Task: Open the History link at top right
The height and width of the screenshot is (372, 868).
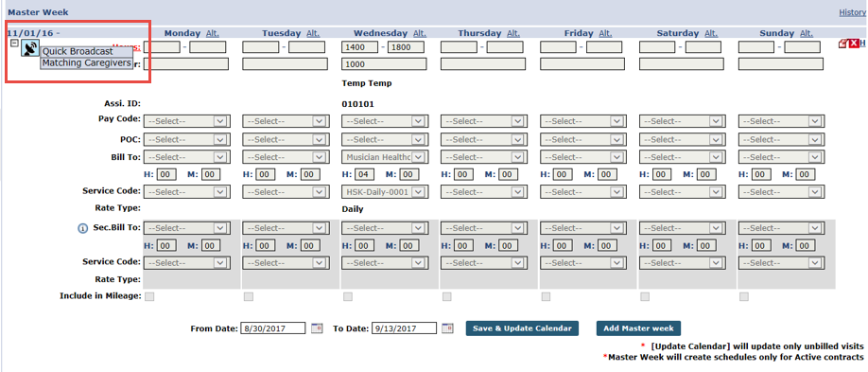Action: point(853,12)
